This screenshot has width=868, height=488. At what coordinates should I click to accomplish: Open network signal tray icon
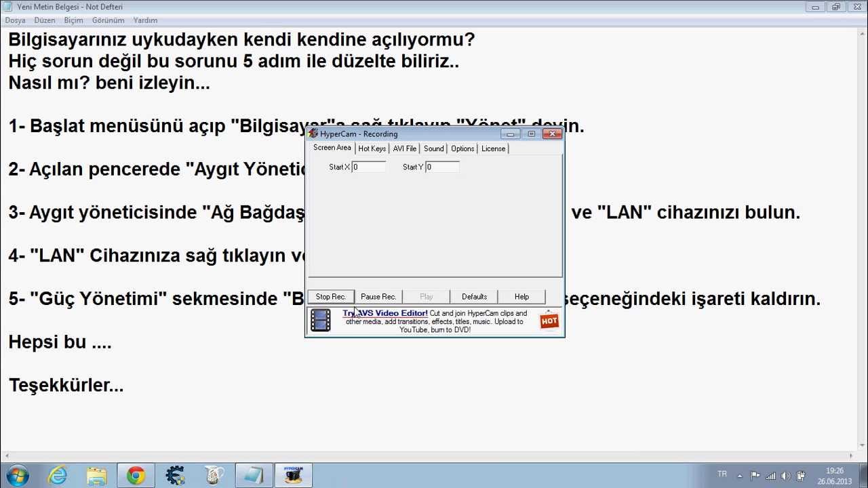[770, 476]
